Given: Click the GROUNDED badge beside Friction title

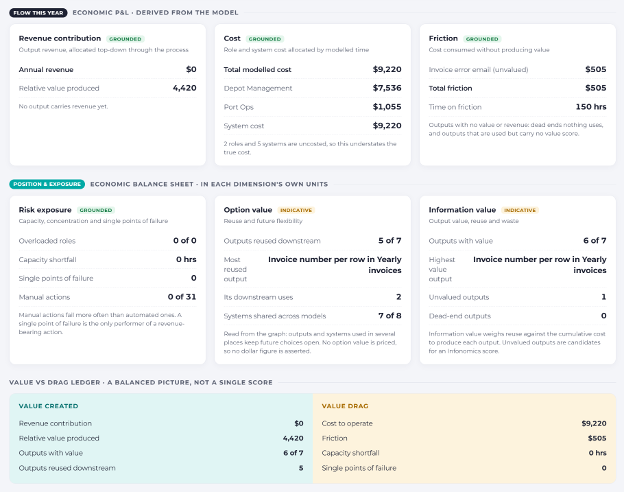Looking at the screenshot, I should (482, 39).
